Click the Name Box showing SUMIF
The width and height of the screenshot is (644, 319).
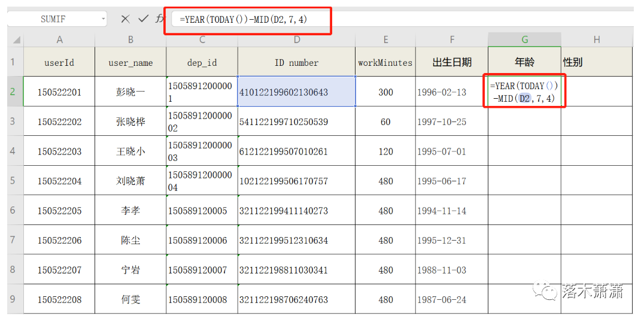tap(57, 19)
